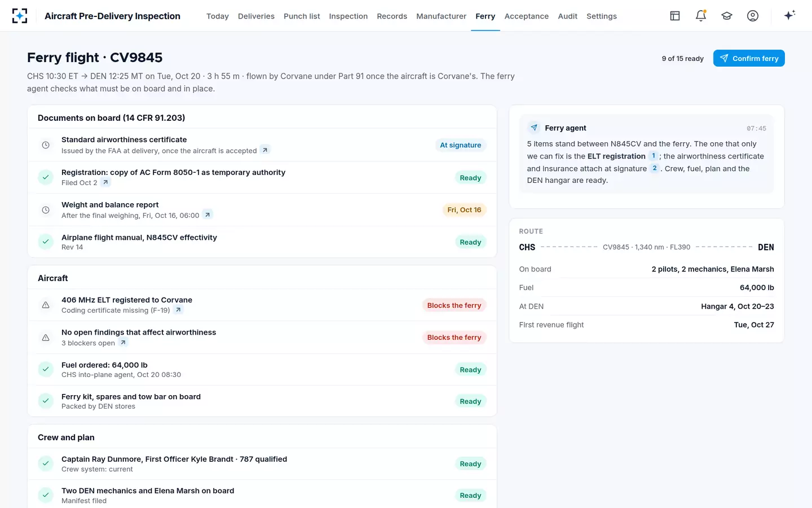Image resolution: width=812 pixels, height=508 pixels.
Task: Switch to the Deliveries tab
Action: click(256, 16)
